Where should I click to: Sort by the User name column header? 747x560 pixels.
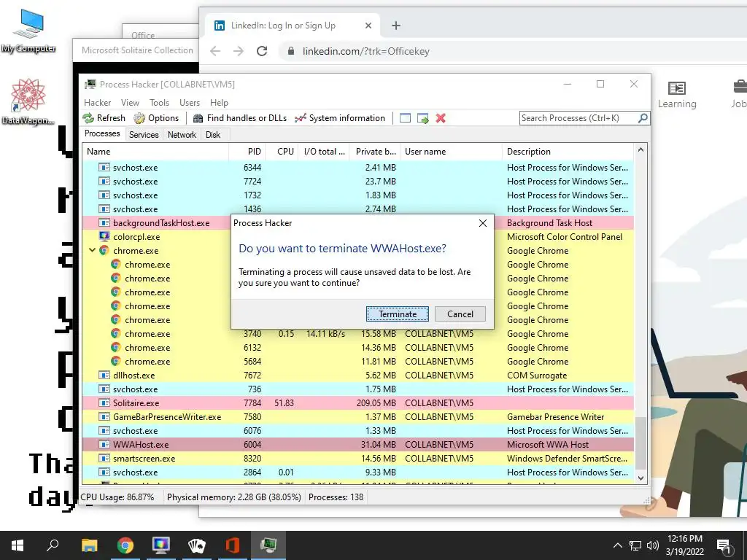click(x=451, y=152)
